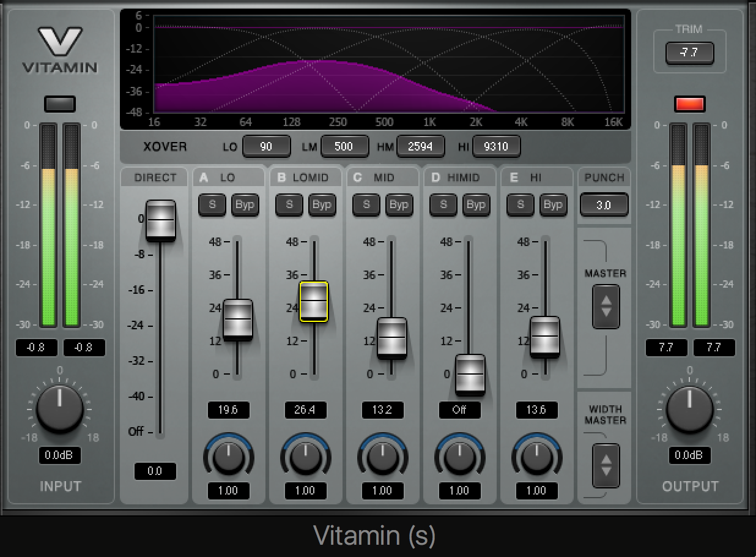Click the input clip indicator above meters
The width and height of the screenshot is (756, 557).
tap(59, 103)
